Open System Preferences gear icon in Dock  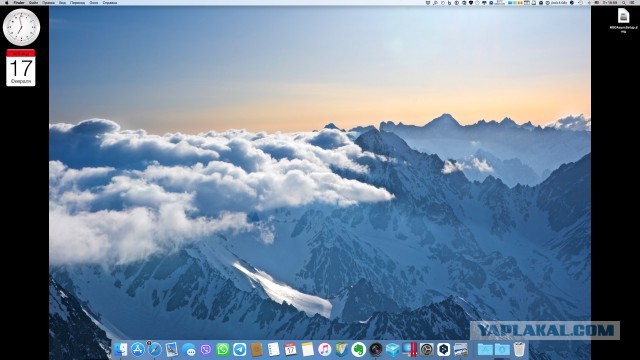[427, 349]
